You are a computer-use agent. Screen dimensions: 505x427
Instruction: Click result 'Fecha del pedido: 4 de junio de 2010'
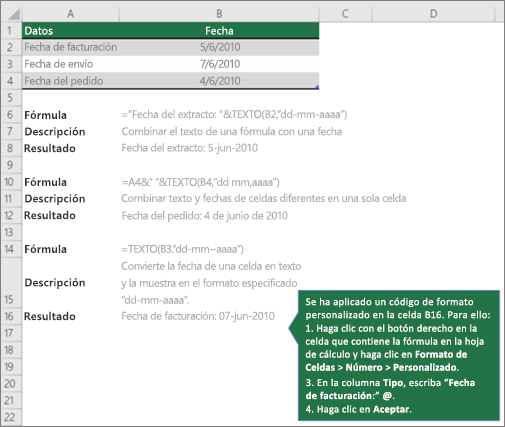pyautogui.click(x=204, y=216)
